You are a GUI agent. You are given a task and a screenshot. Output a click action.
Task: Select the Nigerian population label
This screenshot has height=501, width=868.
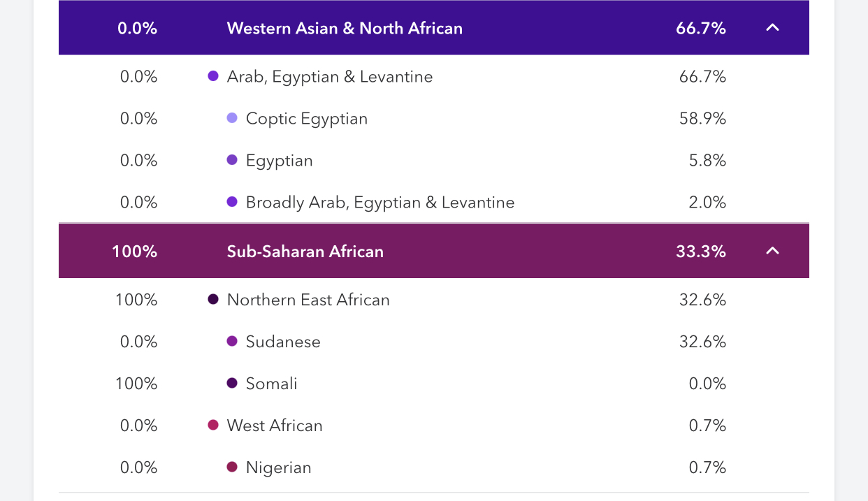pyautogui.click(x=278, y=468)
